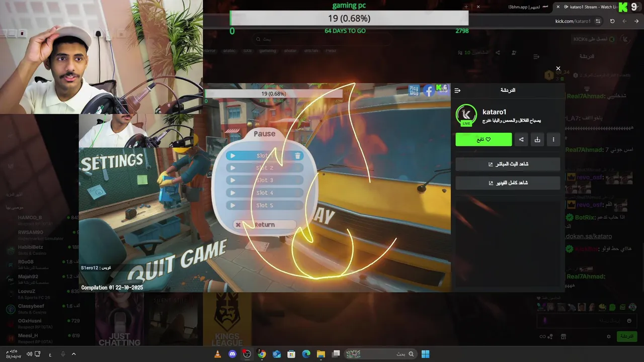Delete Slot 1 with the trash icon

click(x=297, y=156)
